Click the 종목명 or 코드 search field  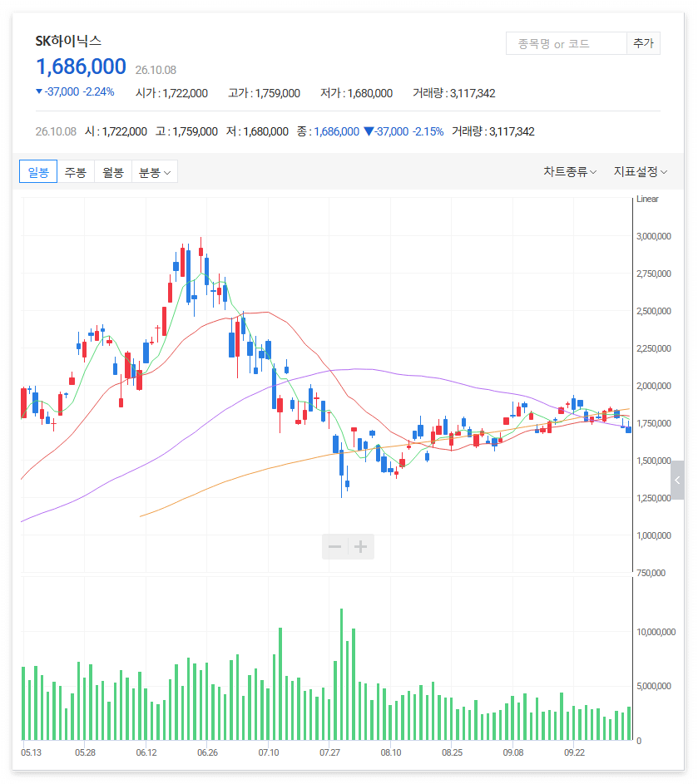(567, 43)
